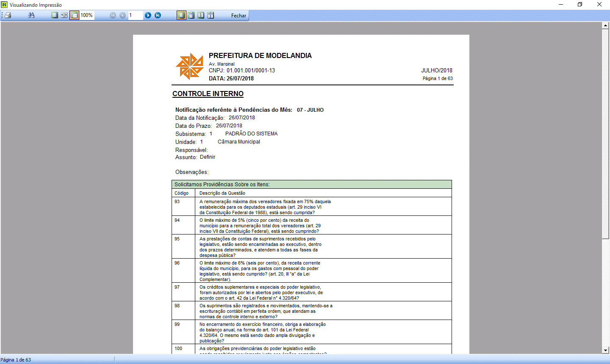Click the printer icon to print the report
Image resolution: width=610 pixels, height=364 pixels.
(8, 15)
